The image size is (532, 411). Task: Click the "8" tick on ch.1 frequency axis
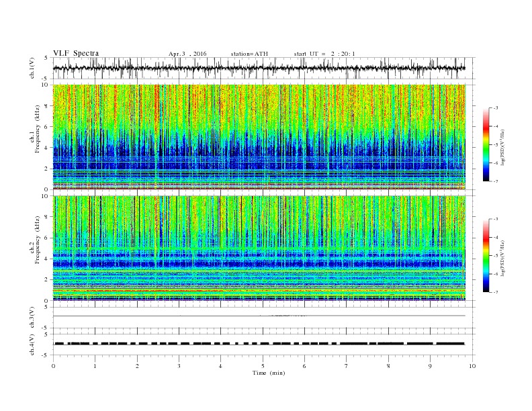pyautogui.click(x=47, y=106)
